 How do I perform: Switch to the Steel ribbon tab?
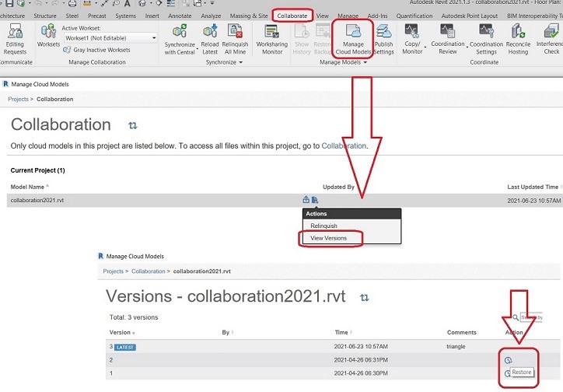pyautogui.click(x=72, y=16)
